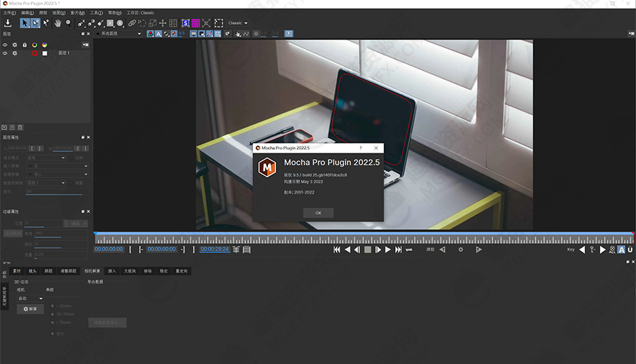The image size is (636, 364).
Task: Switch to the 素材 tab
Action: [17, 271]
